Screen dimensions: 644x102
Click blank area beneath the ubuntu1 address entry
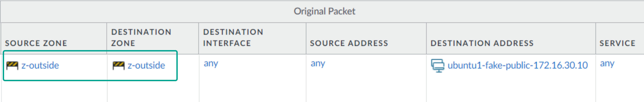click(x=510, y=88)
